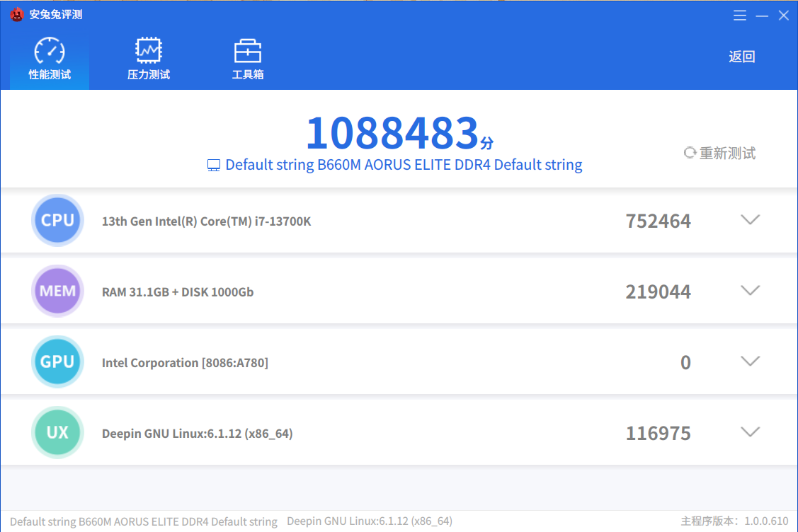Start a retest via 重新测试
This screenshot has height=532, width=798.
[719, 152]
